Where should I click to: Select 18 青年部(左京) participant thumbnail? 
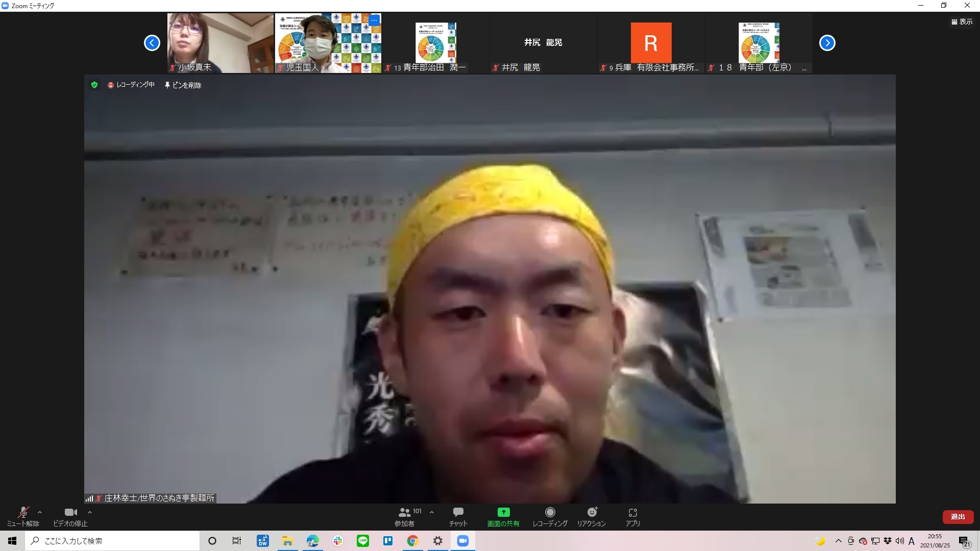(759, 43)
